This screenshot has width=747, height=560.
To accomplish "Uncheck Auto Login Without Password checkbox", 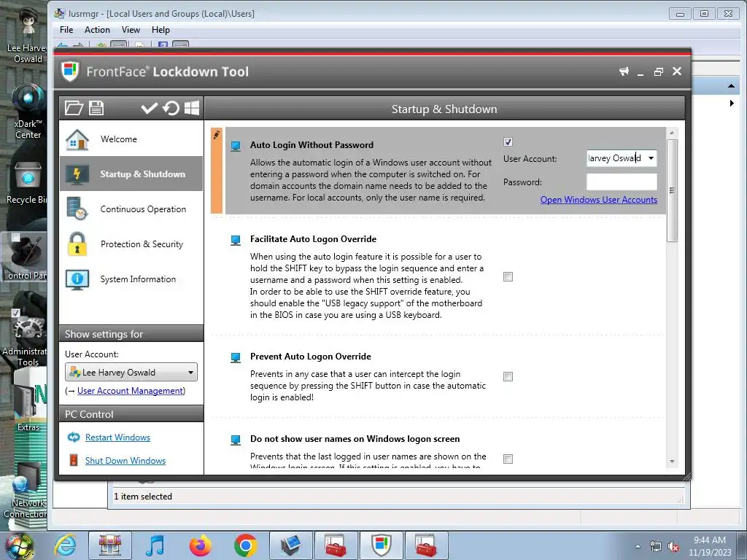I will [508, 141].
